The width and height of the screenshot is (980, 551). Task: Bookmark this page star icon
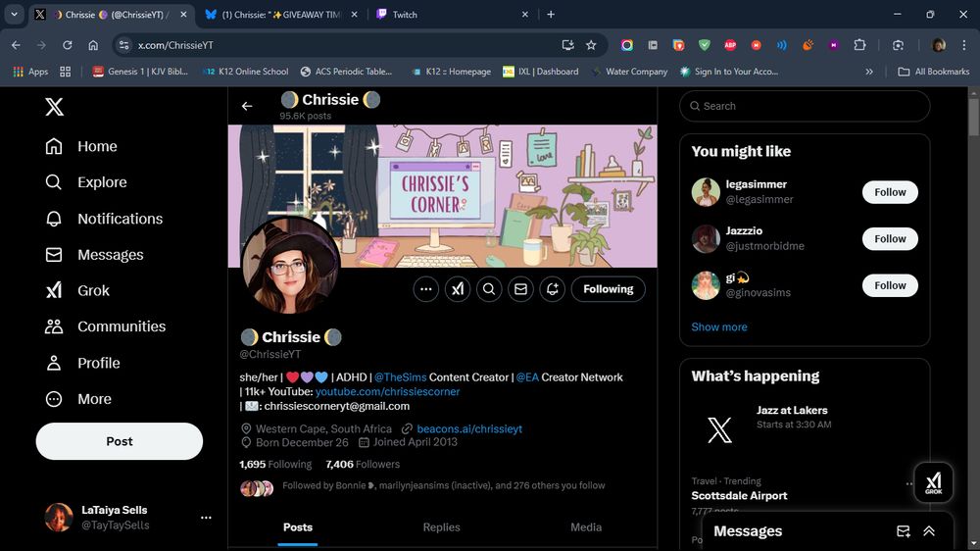591,45
